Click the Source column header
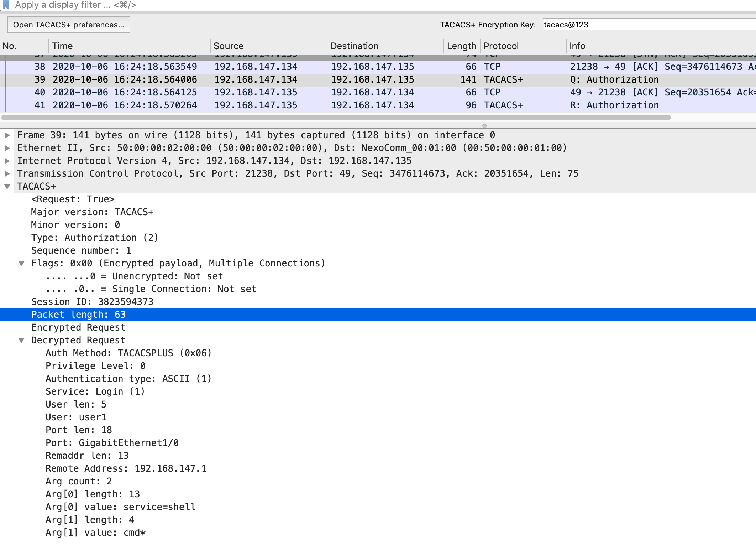This screenshot has height=555, width=756. coord(228,46)
